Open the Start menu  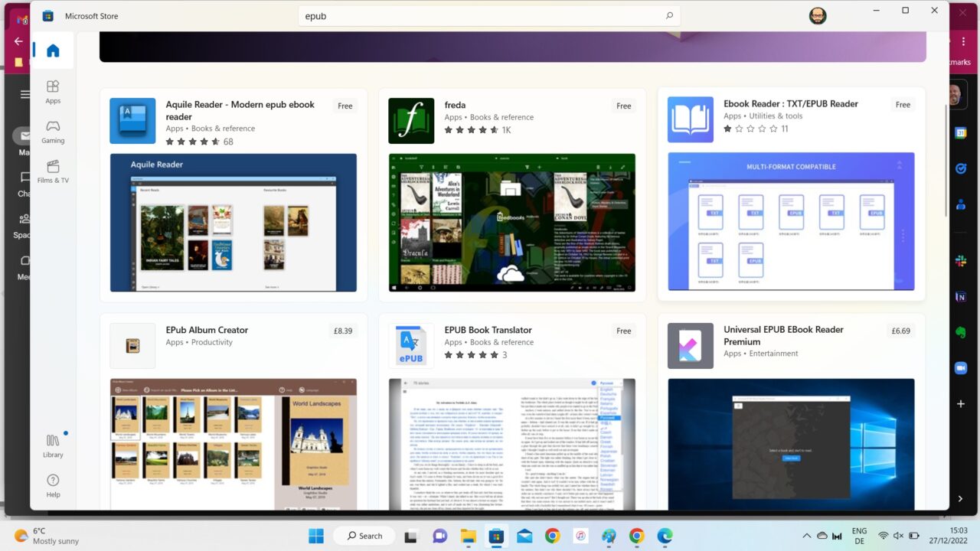click(x=315, y=536)
